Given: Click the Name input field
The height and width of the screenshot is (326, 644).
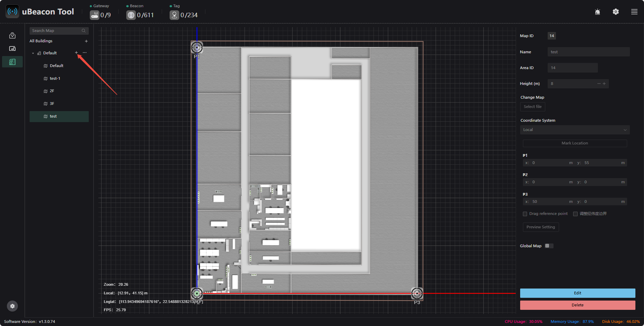Looking at the screenshot, I should click(x=589, y=52).
